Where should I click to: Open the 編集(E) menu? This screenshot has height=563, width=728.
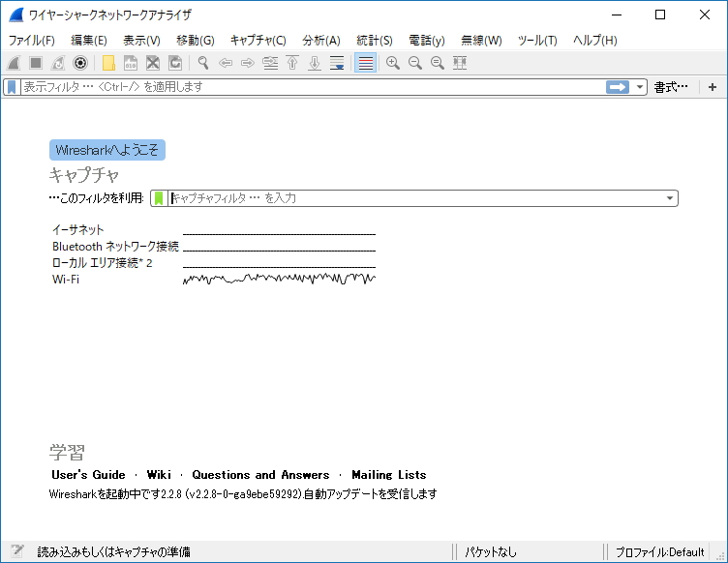coord(89,41)
